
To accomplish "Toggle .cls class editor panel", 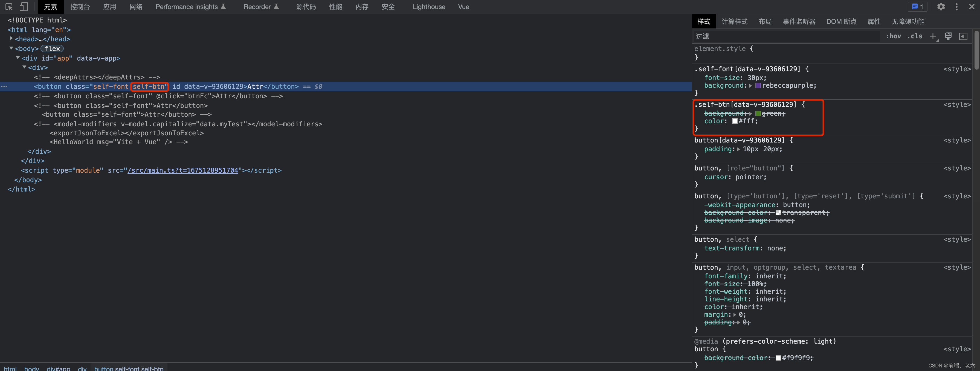I will coord(915,36).
